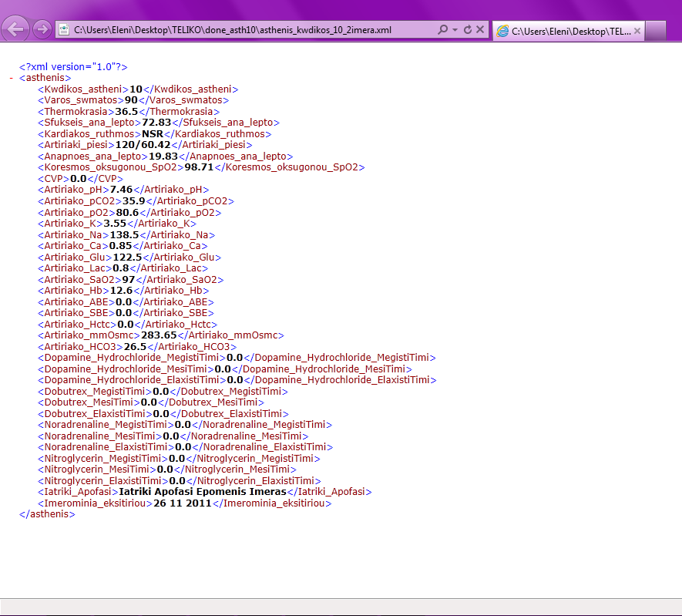Go back using the Back arrow button

tap(15, 29)
